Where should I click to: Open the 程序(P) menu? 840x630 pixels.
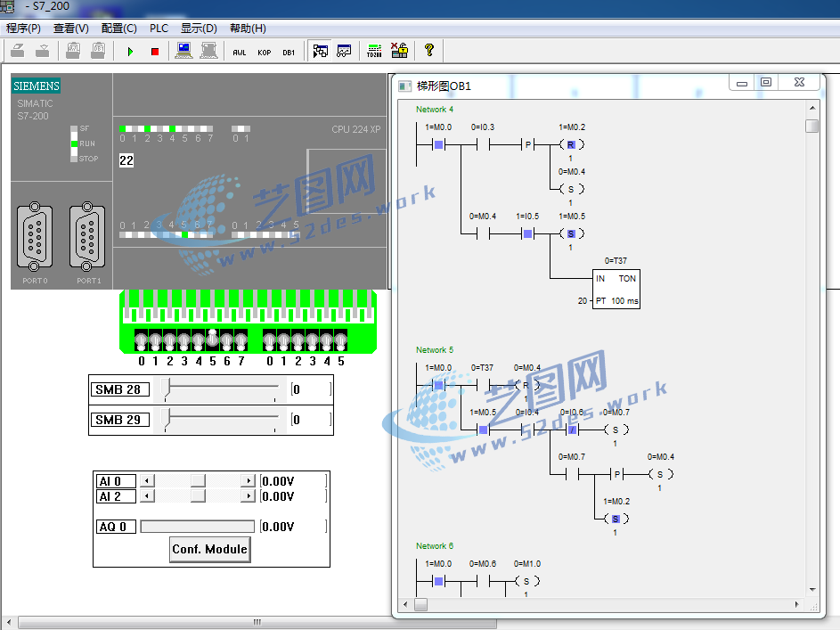(x=23, y=29)
